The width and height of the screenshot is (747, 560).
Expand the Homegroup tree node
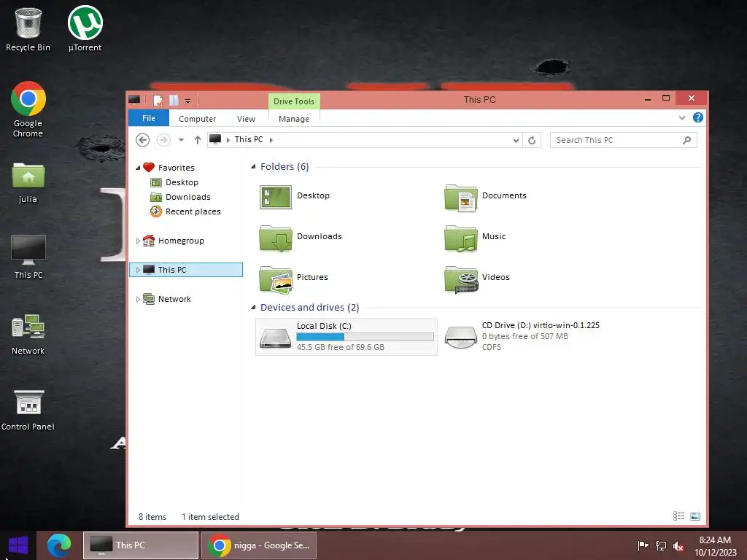point(138,241)
